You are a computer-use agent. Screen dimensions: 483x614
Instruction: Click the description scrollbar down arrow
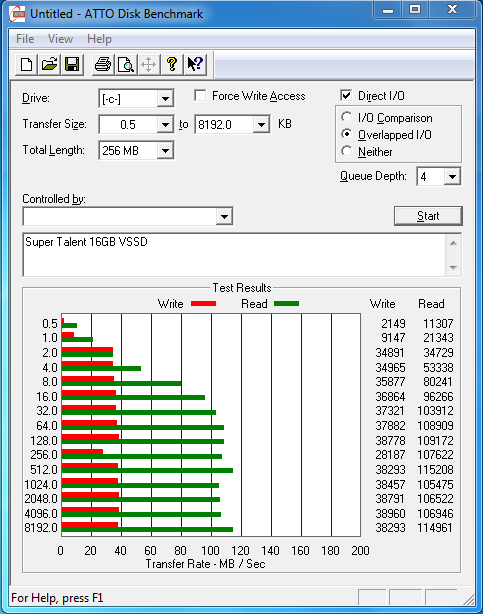(453, 267)
